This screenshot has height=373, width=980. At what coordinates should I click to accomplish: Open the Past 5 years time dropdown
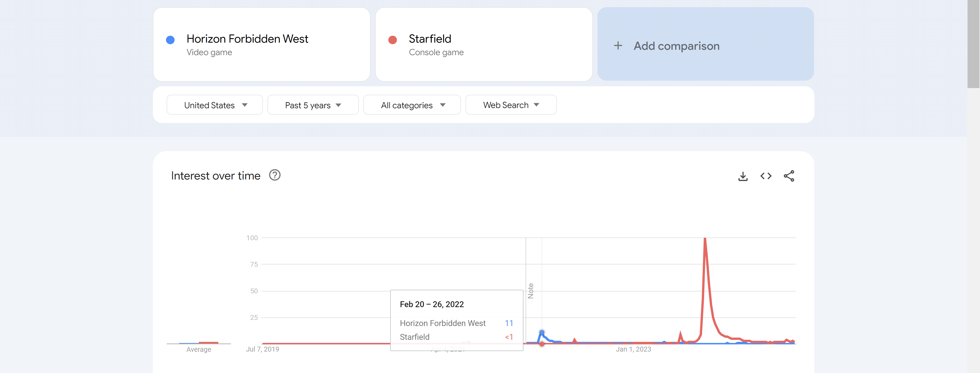[x=313, y=105]
